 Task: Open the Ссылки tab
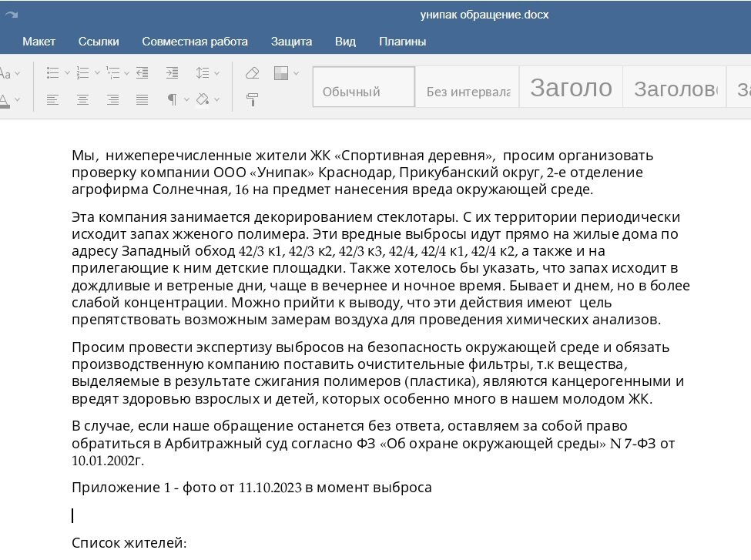pos(99,42)
